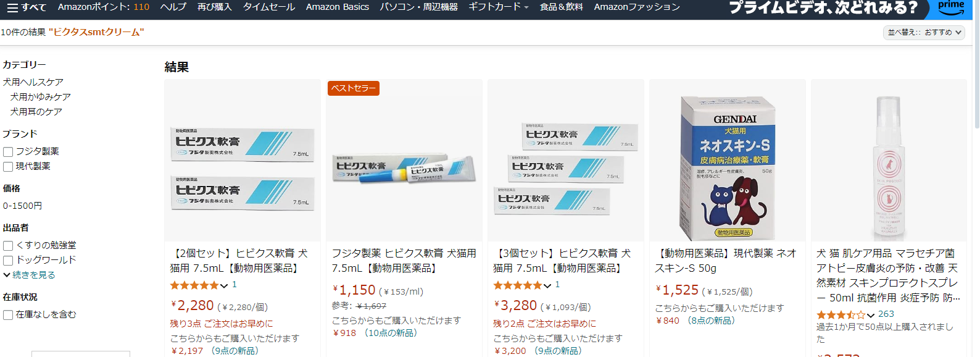The image size is (980, 357).
Task: Open ¥840 (8点の新品) offers link
Action: point(696,321)
